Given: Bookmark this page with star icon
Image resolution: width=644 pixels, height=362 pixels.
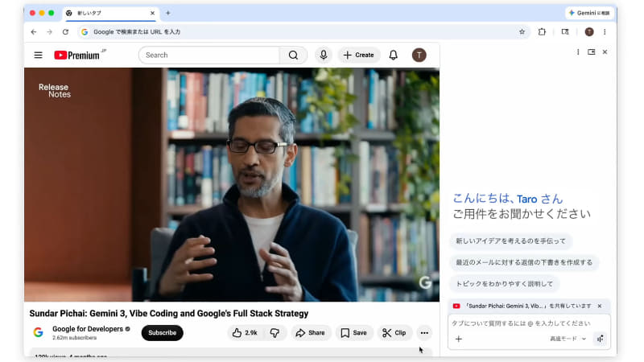Looking at the screenshot, I should [522, 31].
